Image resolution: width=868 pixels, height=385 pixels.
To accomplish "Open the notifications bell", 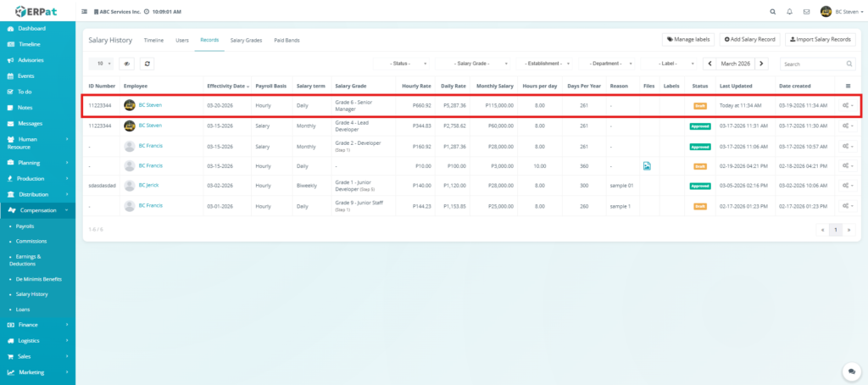I will (789, 12).
